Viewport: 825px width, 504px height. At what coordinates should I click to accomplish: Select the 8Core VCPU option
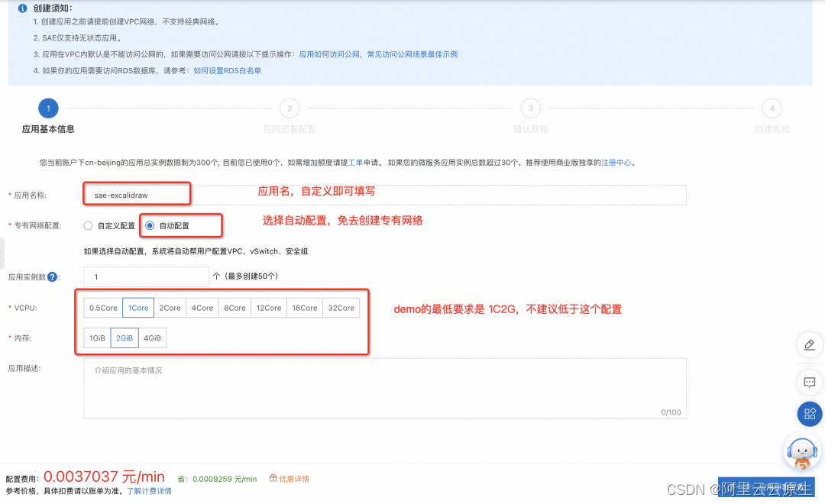(x=235, y=307)
